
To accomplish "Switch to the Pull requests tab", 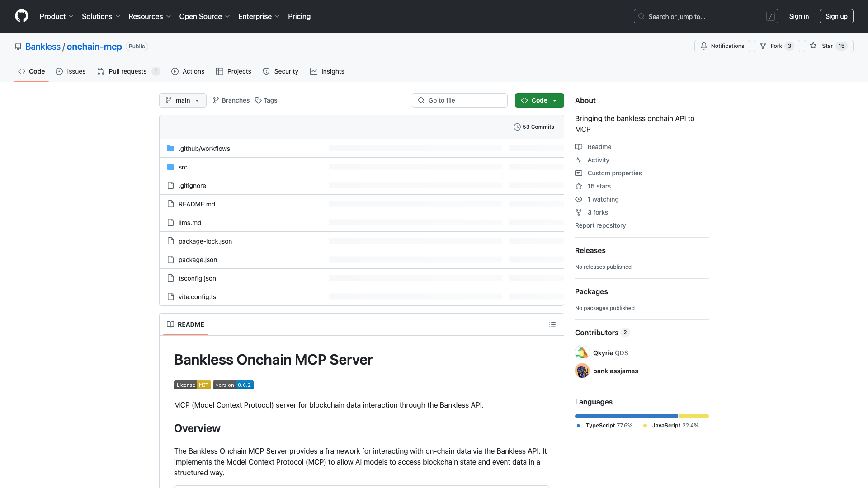I will pos(128,71).
